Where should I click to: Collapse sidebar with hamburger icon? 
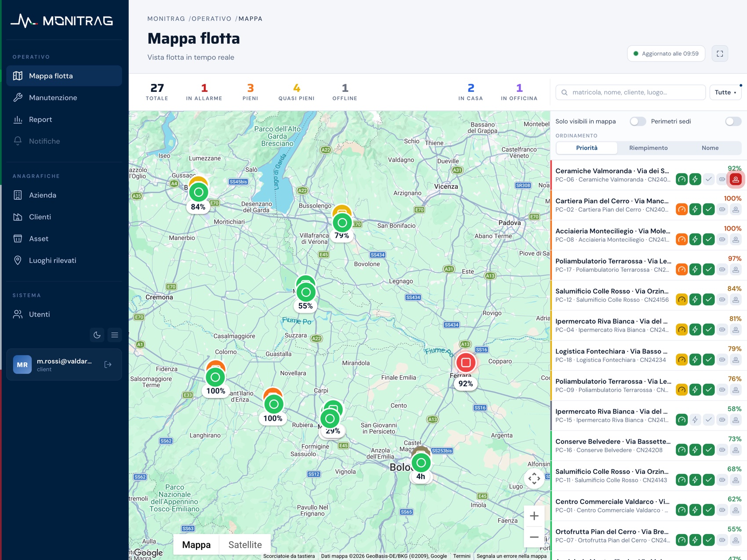[115, 335]
